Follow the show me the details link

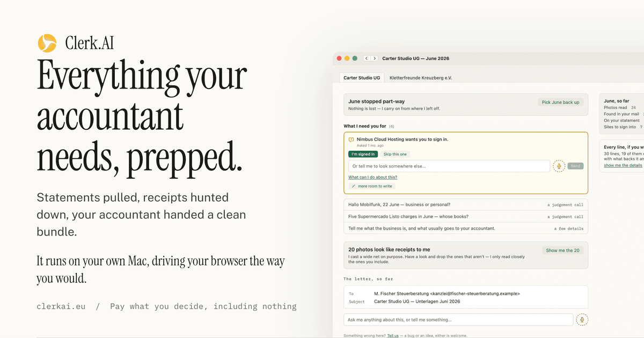click(x=623, y=165)
